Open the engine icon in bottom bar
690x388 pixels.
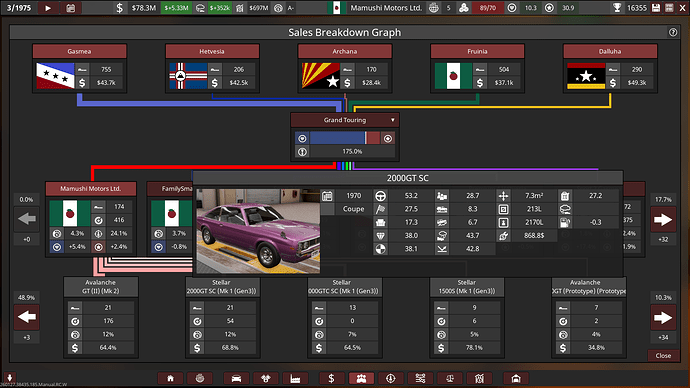click(x=266, y=378)
